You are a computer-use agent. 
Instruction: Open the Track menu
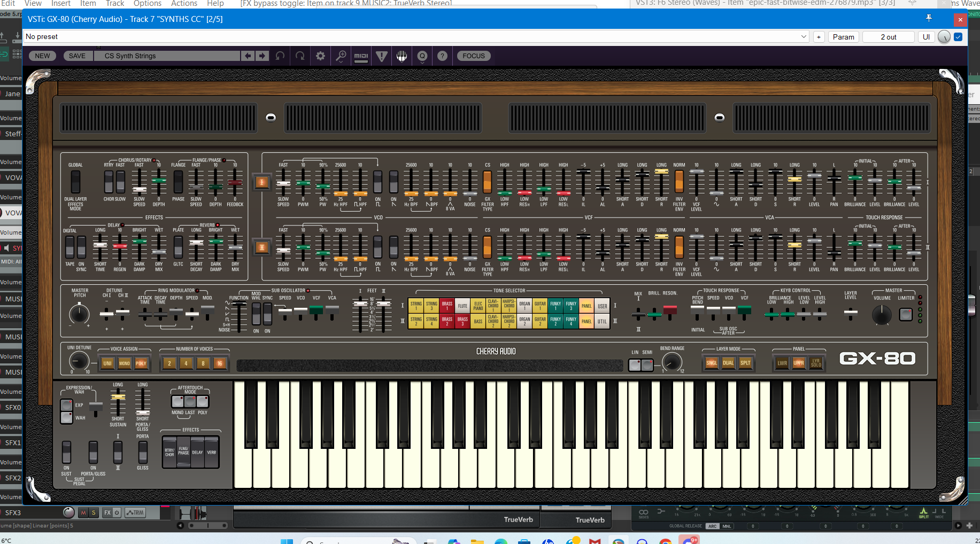click(x=114, y=3)
